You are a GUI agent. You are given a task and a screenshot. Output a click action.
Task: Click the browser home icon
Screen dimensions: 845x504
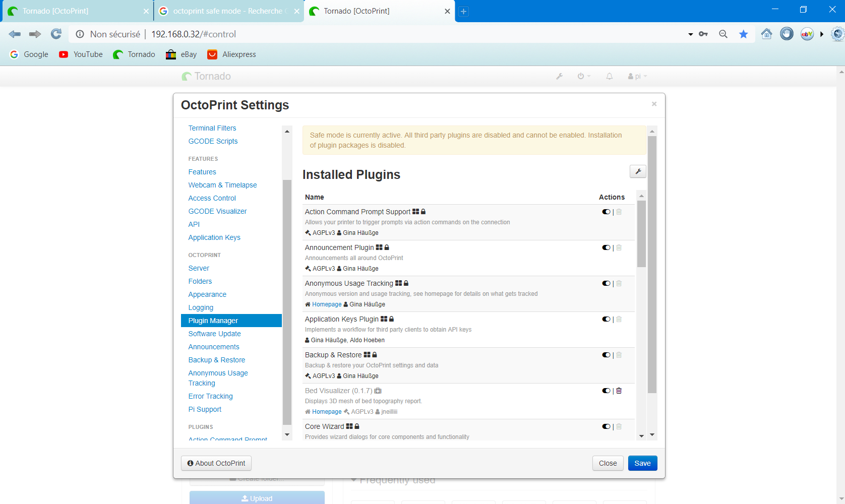click(x=766, y=34)
